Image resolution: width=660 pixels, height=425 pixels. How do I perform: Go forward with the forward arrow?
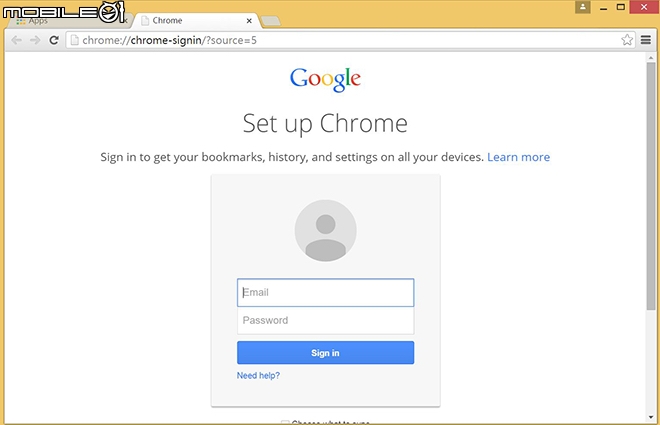tap(35, 40)
